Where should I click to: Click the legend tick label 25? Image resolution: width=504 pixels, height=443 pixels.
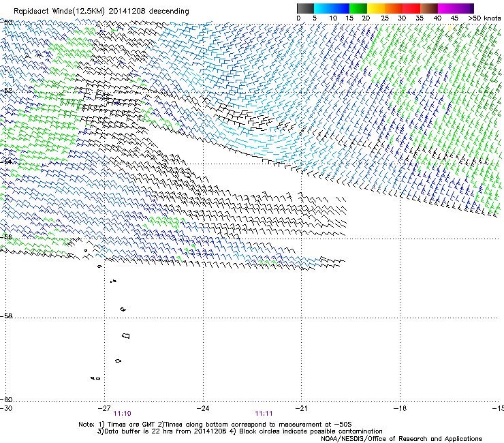tap(385, 18)
